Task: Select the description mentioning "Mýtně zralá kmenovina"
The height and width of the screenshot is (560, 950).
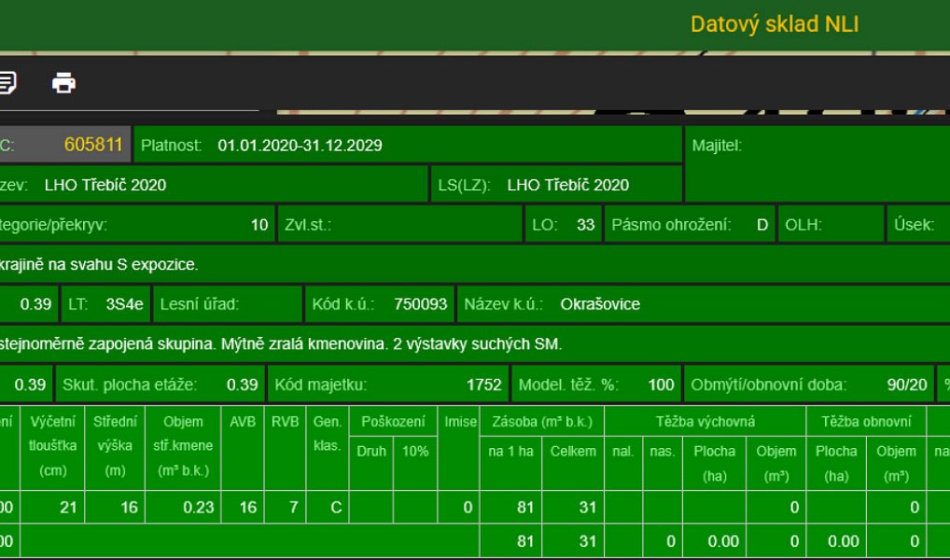Action: [x=281, y=344]
